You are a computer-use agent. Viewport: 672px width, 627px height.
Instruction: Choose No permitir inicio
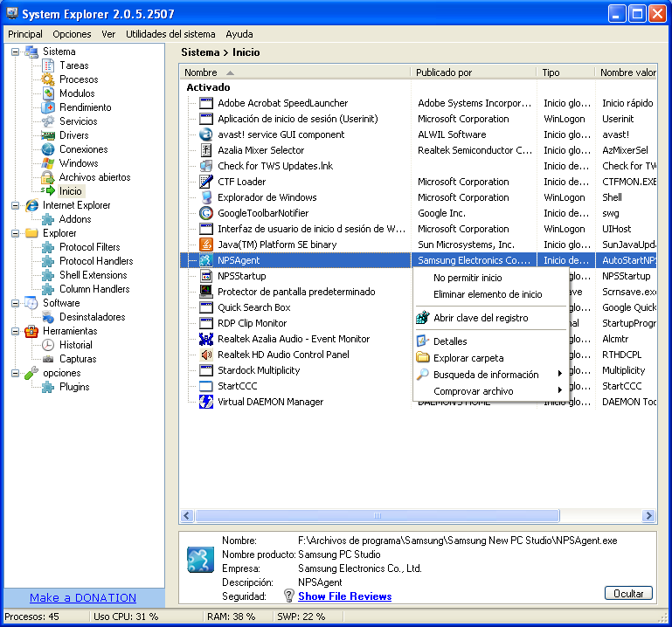pyautogui.click(x=490, y=278)
